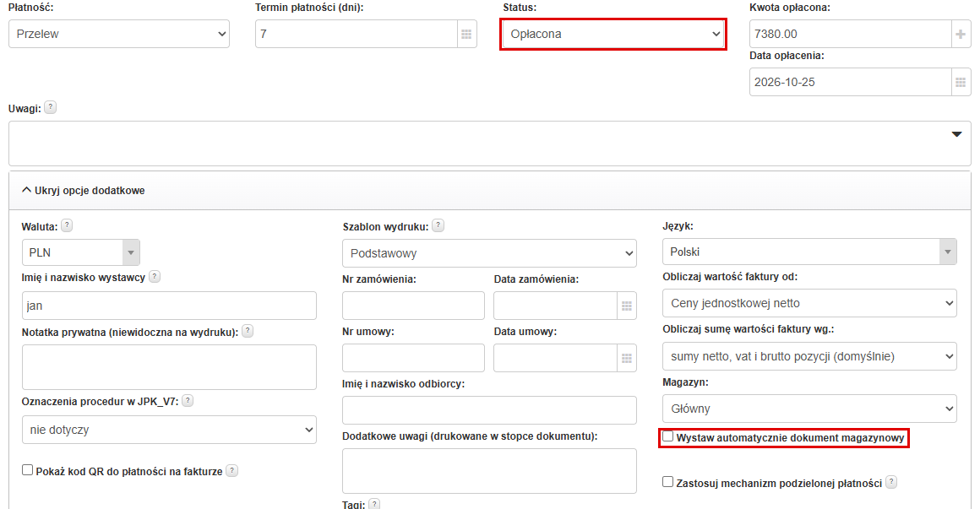
Task: Click calculator icon beside Termin płatności field
Action: click(466, 34)
